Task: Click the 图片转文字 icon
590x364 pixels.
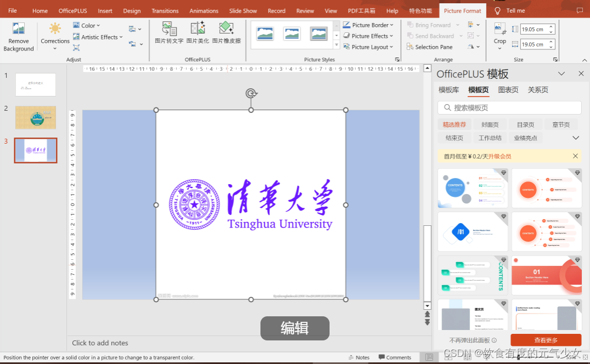Action: pos(169,29)
